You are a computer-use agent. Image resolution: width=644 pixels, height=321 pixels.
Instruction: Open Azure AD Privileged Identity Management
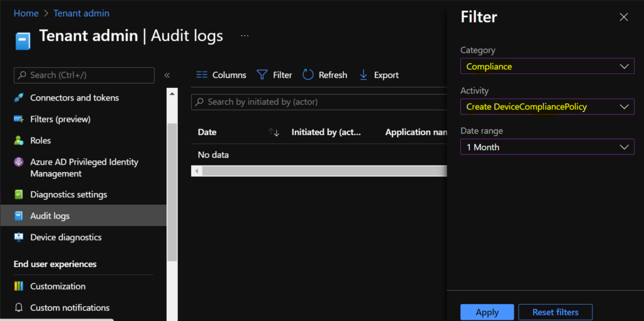point(84,168)
